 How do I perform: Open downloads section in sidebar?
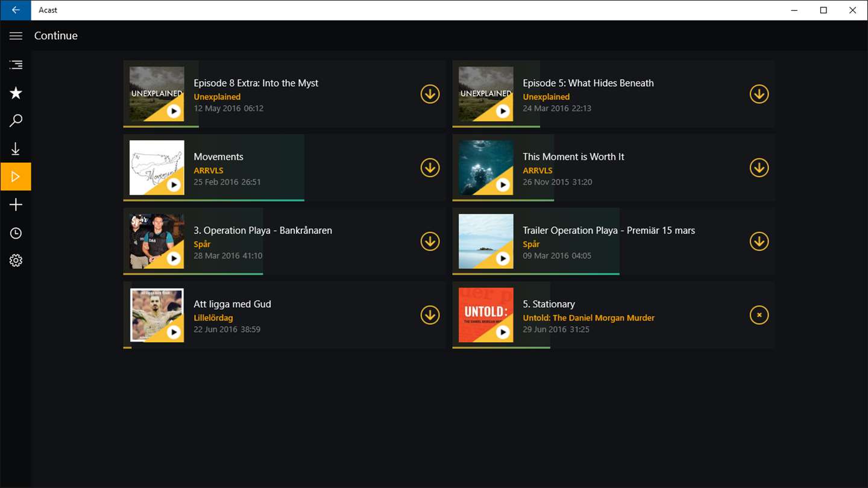[16, 149]
